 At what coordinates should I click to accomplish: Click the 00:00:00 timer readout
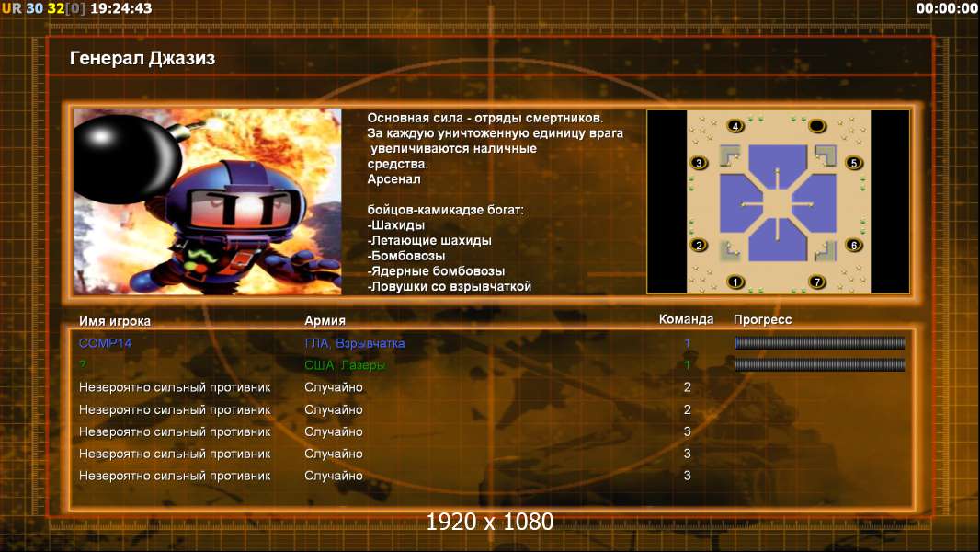click(x=947, y=8)
